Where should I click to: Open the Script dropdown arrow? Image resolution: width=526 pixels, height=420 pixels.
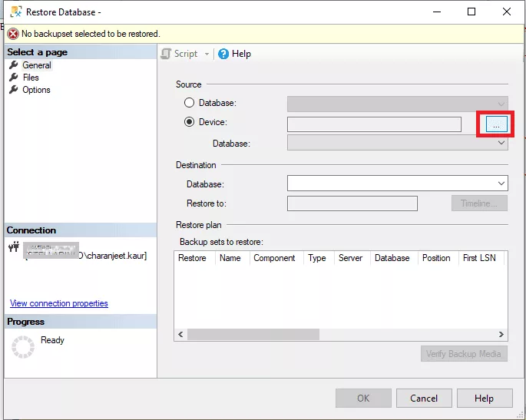pos(207,54)
